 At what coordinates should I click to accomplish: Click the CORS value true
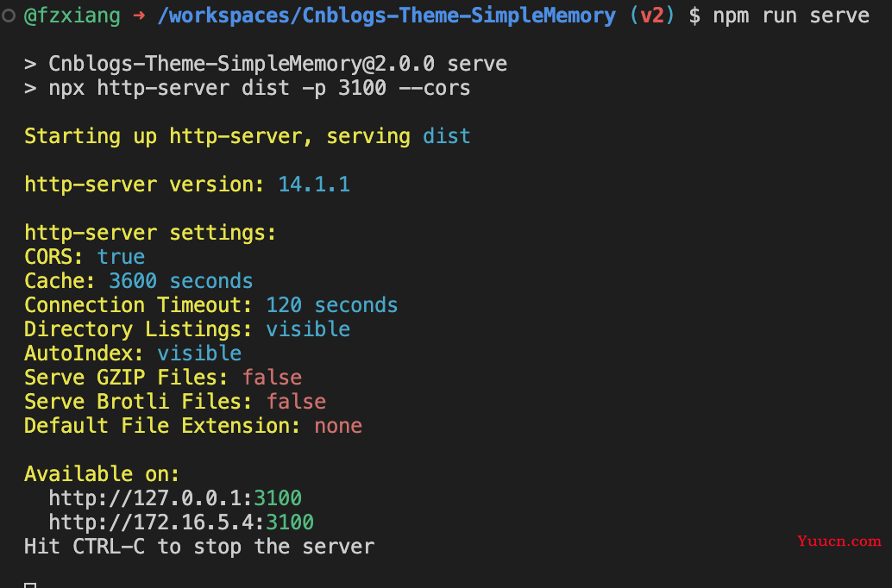click(x=121, y=257)
